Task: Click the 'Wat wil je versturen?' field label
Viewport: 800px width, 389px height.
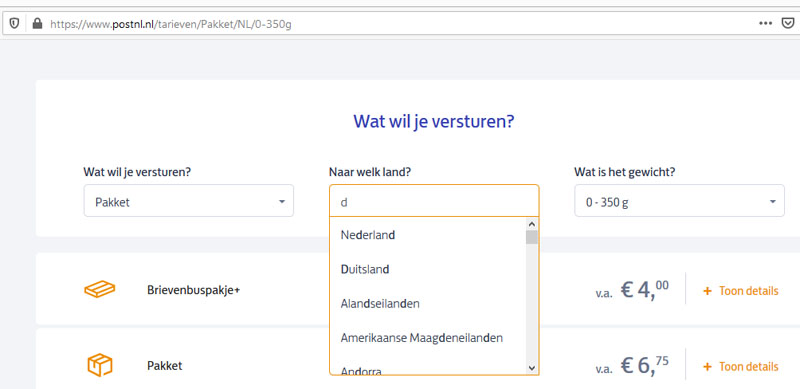Action: click(x=137, y=173)
